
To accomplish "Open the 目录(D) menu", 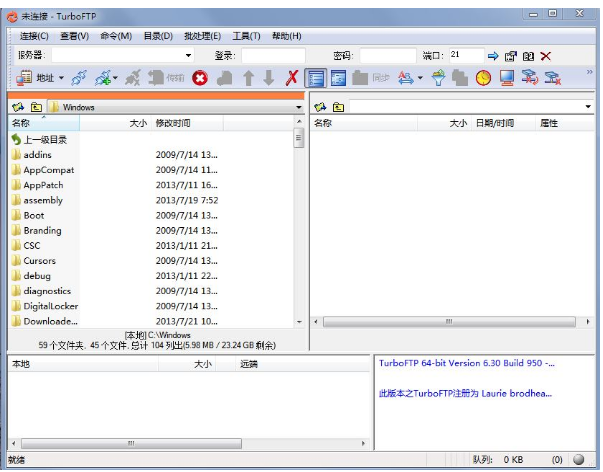I will [158, 36].
